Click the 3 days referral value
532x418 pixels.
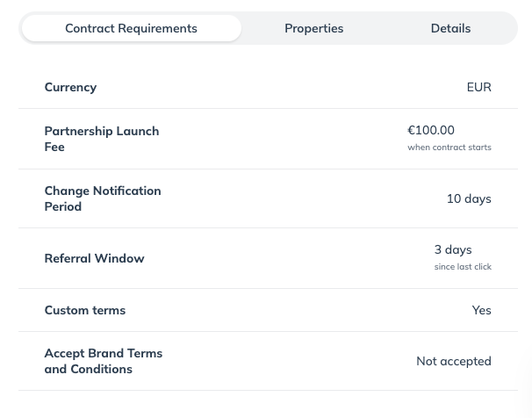(x=453, y=249)
